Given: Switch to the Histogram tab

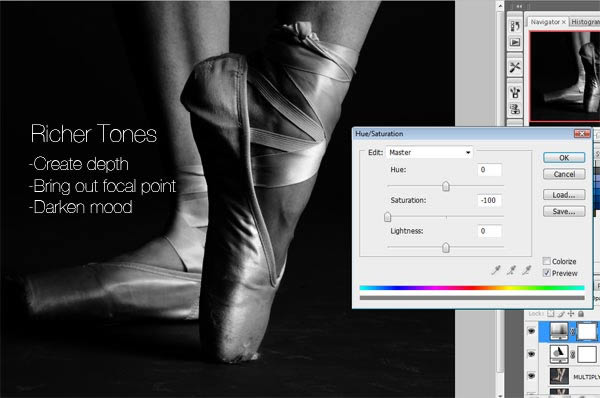Looking at the screenshot, I should [585, 22].
